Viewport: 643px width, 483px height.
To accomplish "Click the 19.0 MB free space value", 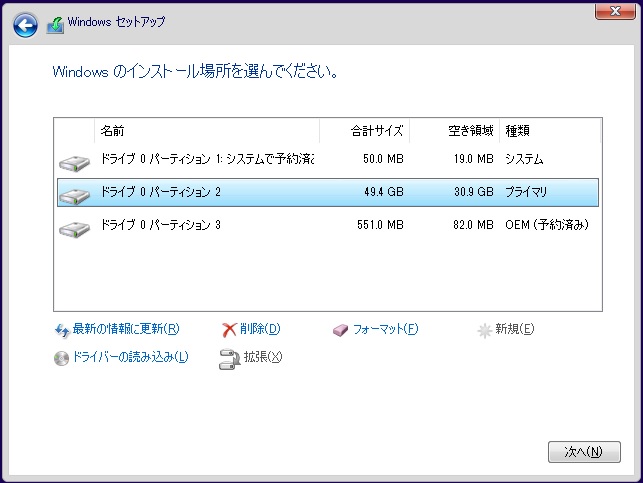I will [474, 159].
